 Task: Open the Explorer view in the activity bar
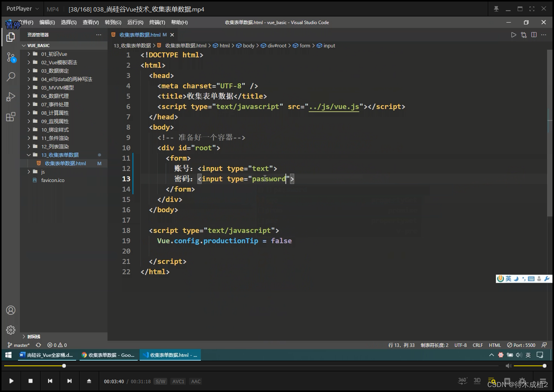11,37
